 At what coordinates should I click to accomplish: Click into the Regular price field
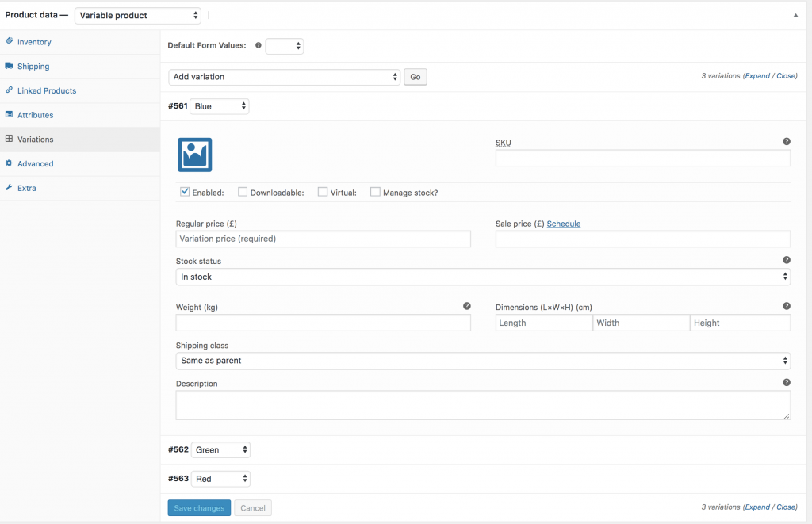[x=323, y=239]
